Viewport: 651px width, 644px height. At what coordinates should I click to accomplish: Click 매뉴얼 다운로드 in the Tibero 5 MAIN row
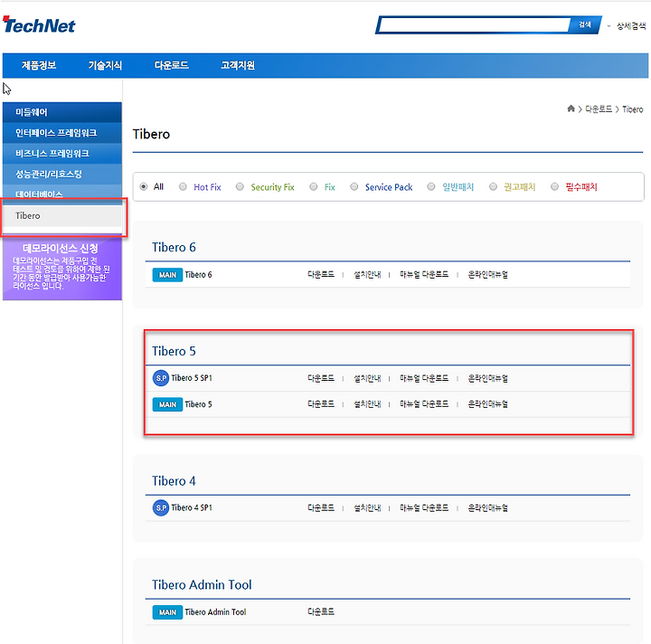pyautogui.click(x=424, y=404)
